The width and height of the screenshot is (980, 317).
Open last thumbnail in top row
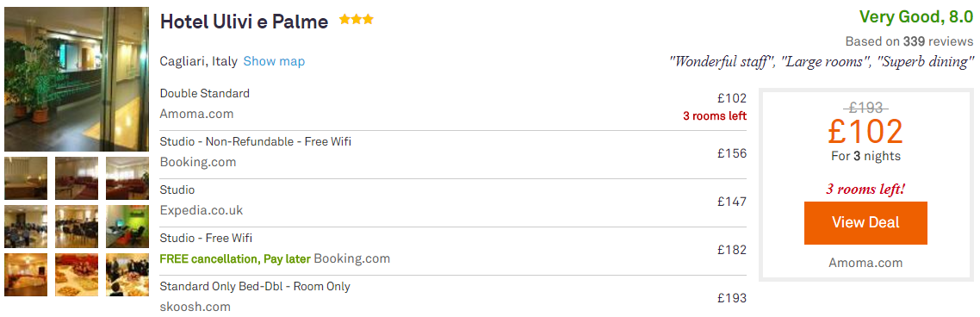coord(127,178)
